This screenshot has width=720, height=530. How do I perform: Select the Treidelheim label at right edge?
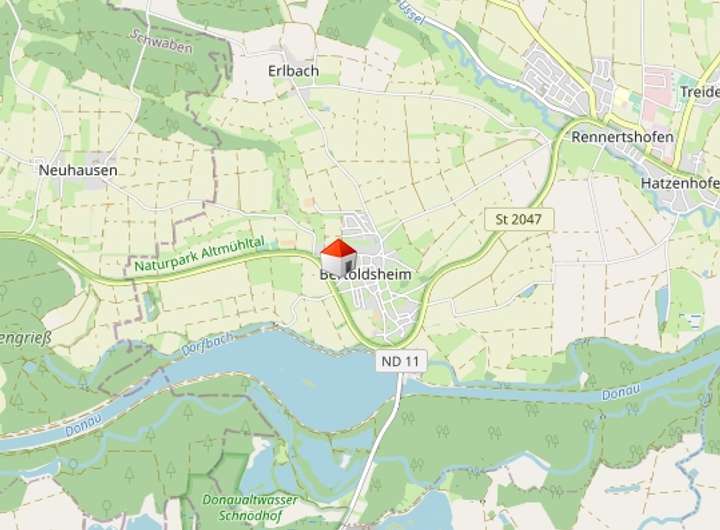click(700, 92)
